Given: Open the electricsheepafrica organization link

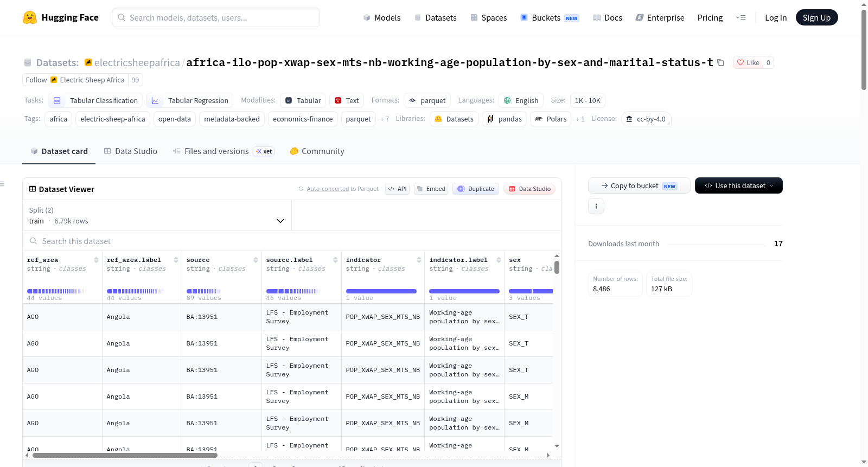Looking at the screenshot, I should pyautogui.click(x=137, y=62).
